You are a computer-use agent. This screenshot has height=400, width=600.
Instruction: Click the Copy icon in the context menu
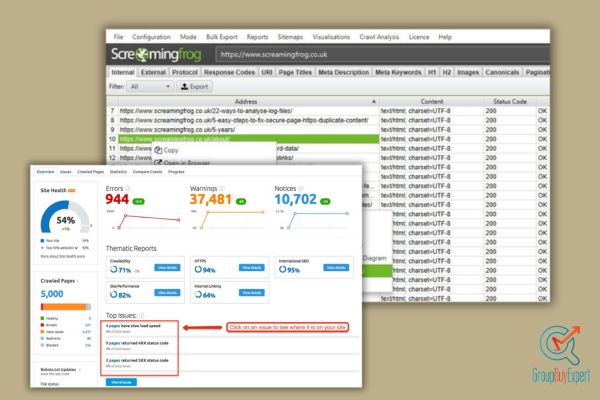click(x=158, y=150)
